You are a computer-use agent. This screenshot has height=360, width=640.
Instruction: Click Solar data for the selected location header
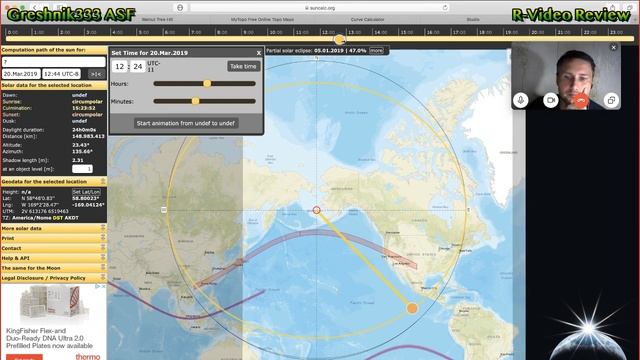coord(53,85)
